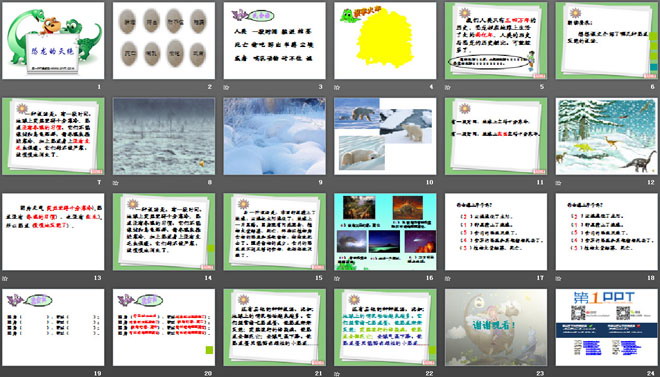Click the animation star icon under slide 16
This screenshot has width=660, height=377.
click(x=337, y=279)
